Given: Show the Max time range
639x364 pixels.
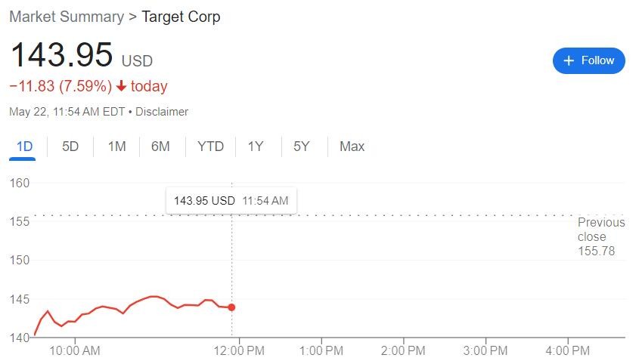Looking at the screenshot, I should pyautogui.click(x=352, y=147).
